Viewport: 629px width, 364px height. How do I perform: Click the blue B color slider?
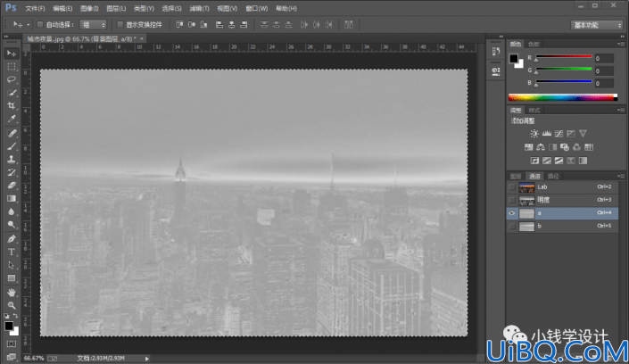564,81
